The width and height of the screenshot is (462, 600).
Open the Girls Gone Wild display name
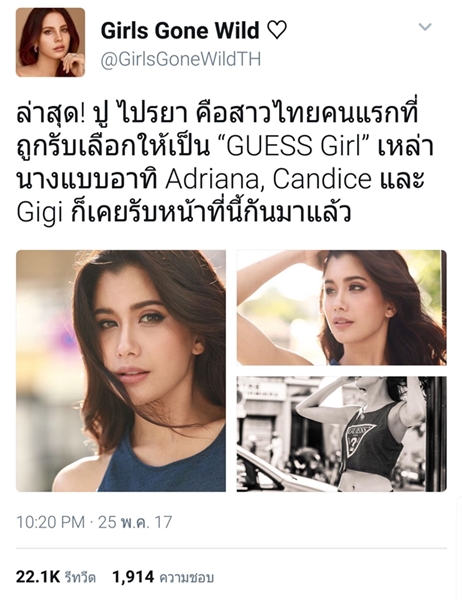[x=180, y=31]
